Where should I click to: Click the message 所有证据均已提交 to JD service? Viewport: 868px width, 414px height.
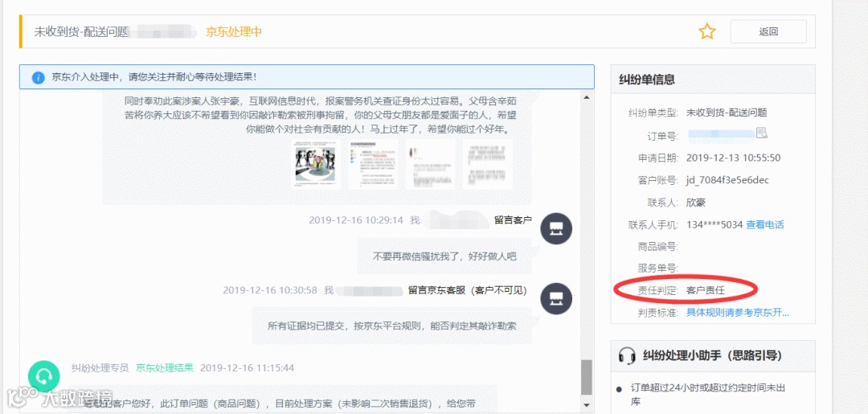392,326
